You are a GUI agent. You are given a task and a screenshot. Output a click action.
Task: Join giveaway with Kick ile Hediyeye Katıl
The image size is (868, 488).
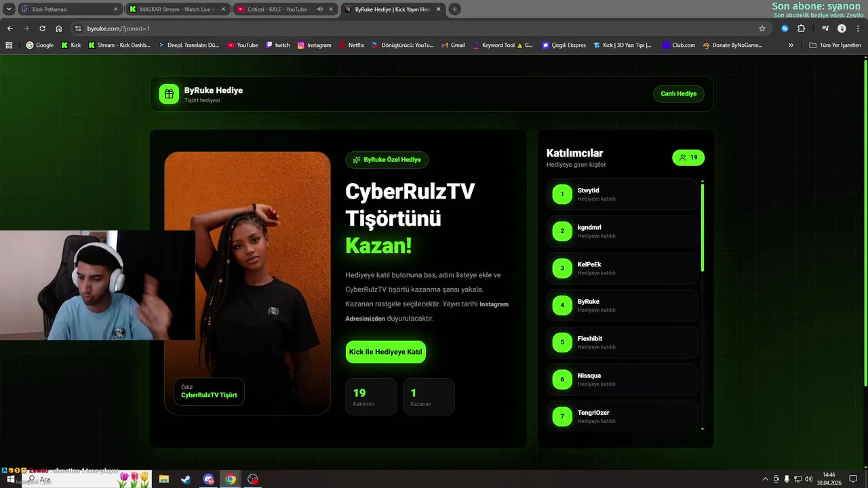coord(385,352)
